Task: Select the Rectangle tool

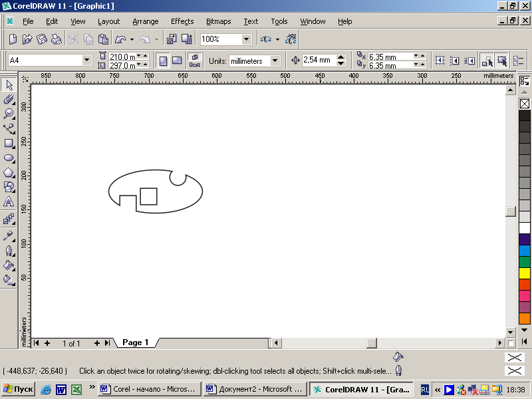Action: [x=9, y=143]
